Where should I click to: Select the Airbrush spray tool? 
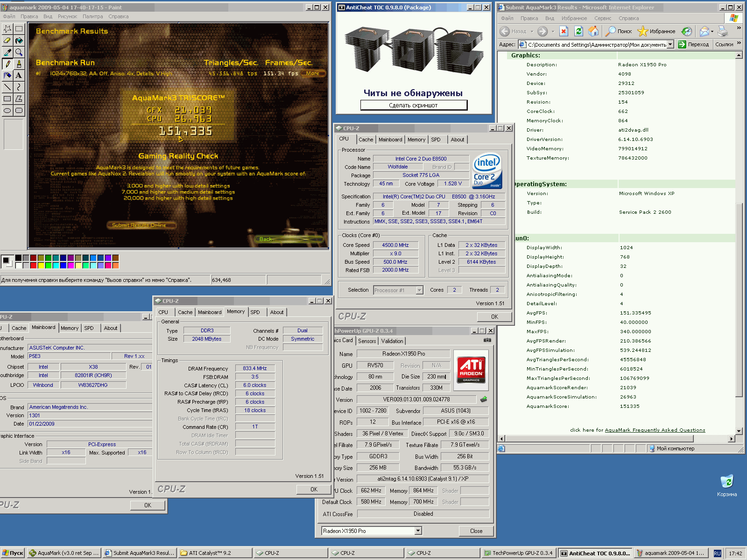pyautogui.click(x=7, y=75)
